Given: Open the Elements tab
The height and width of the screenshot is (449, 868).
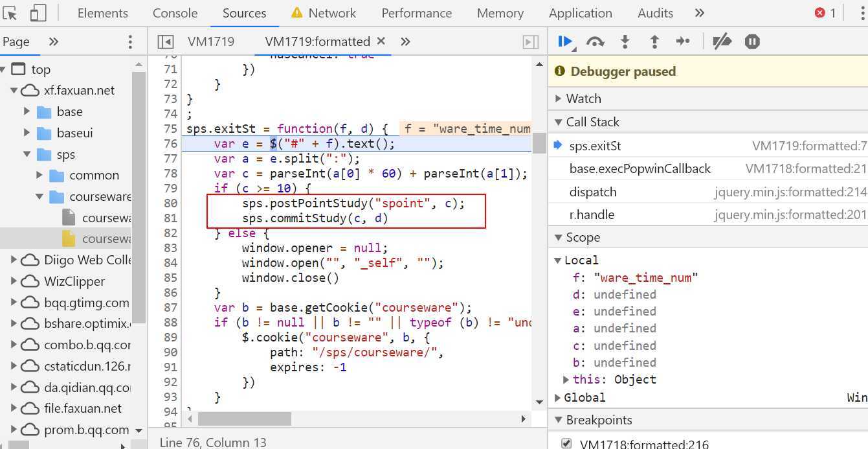Looking at the screenshot, I should (102, 13).
